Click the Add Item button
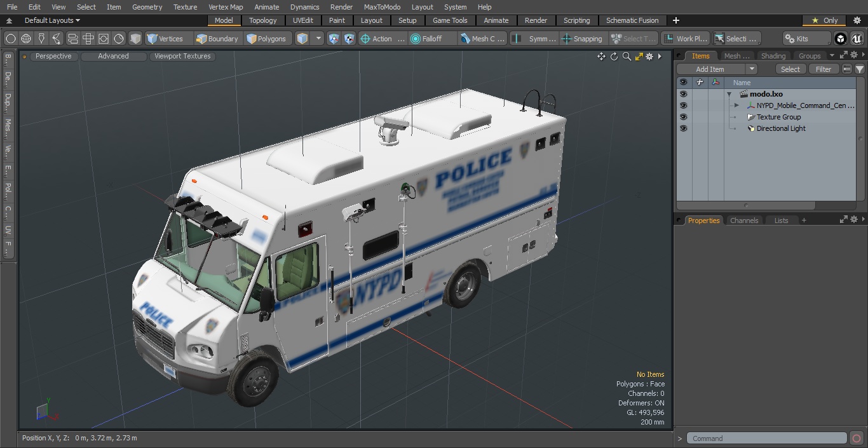Screen dimensions: 868x448 pos(710,69)
